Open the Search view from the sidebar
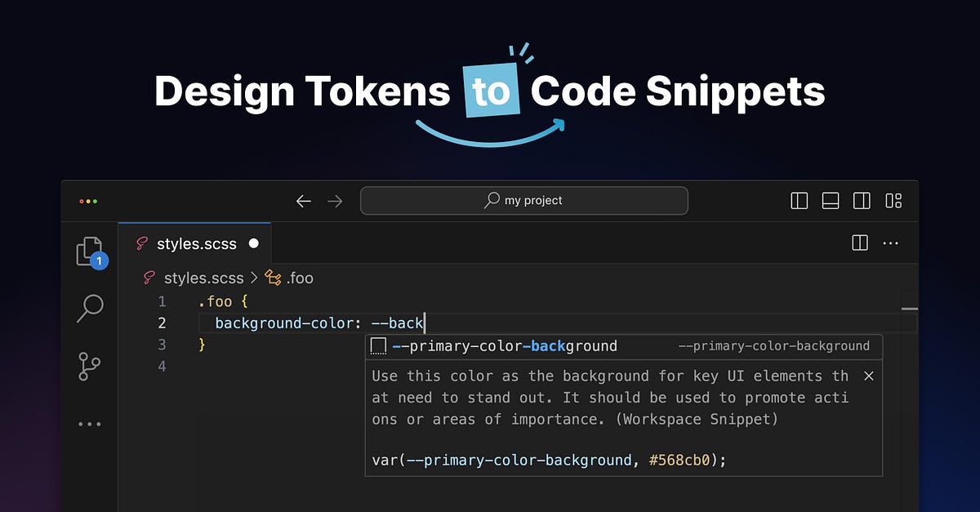The height and width of the screenshot is (512, 980). [89, 309]
